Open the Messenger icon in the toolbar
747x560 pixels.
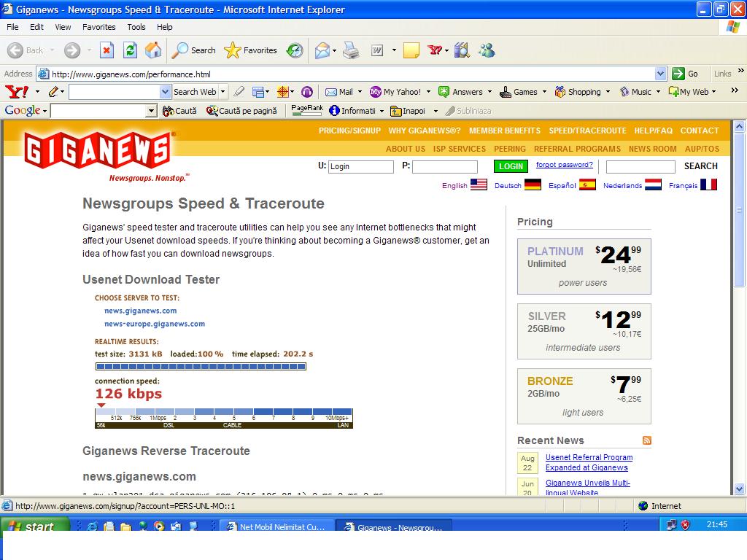pos(487,50)
